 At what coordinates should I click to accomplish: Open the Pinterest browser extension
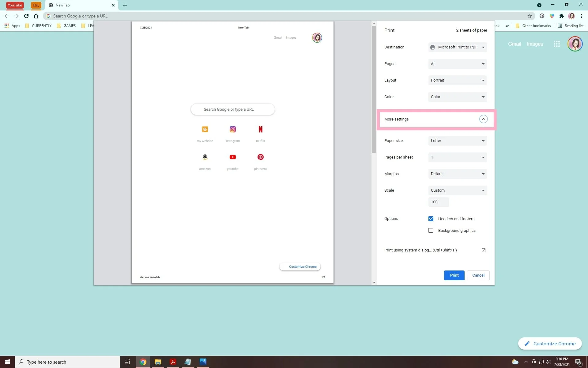(x=542, y=16)
